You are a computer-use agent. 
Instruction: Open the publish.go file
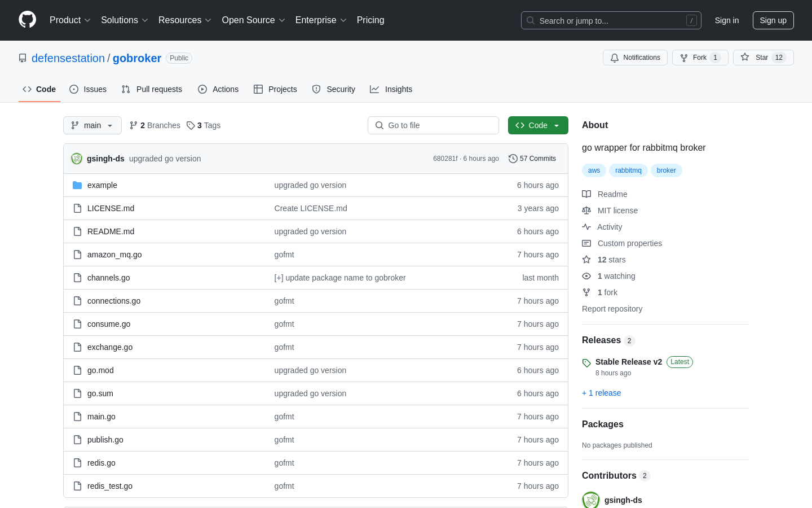coord(105,440)
